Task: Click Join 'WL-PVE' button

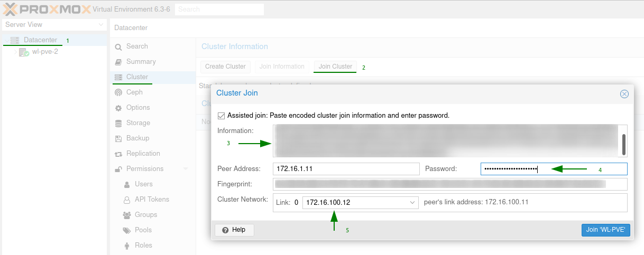Action: tap(605, 230)
